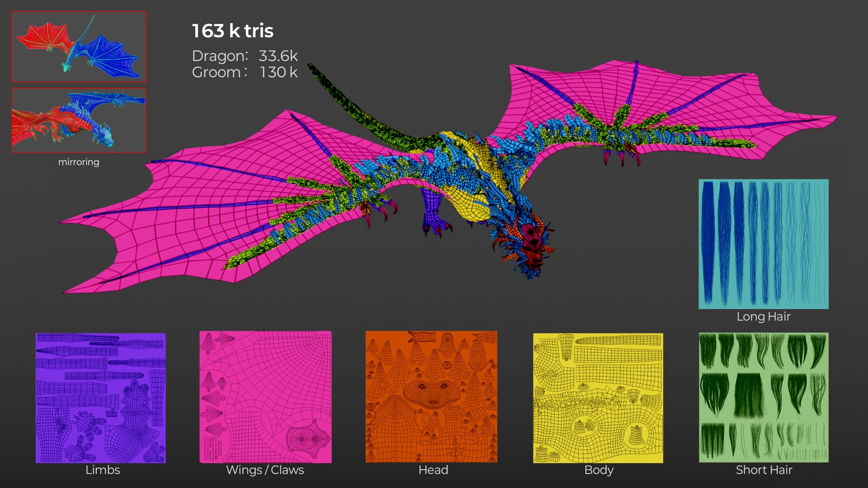
Task: Click the 'Dragon: 33.6k' text
Action: point(245,56)
